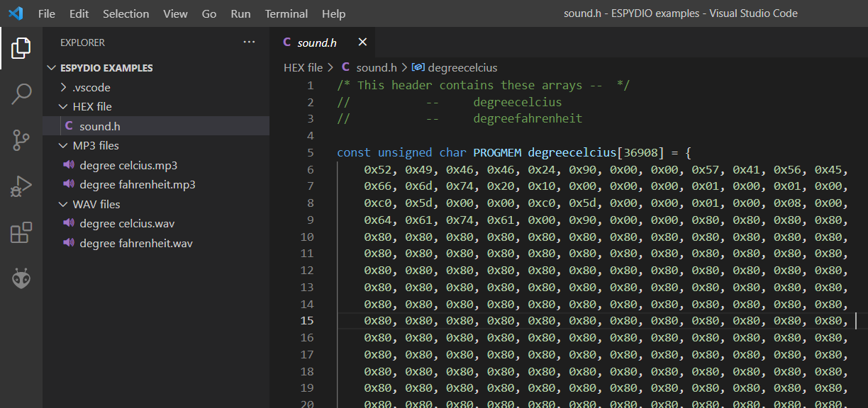Open the Source Control view icon

click(21, 140)
